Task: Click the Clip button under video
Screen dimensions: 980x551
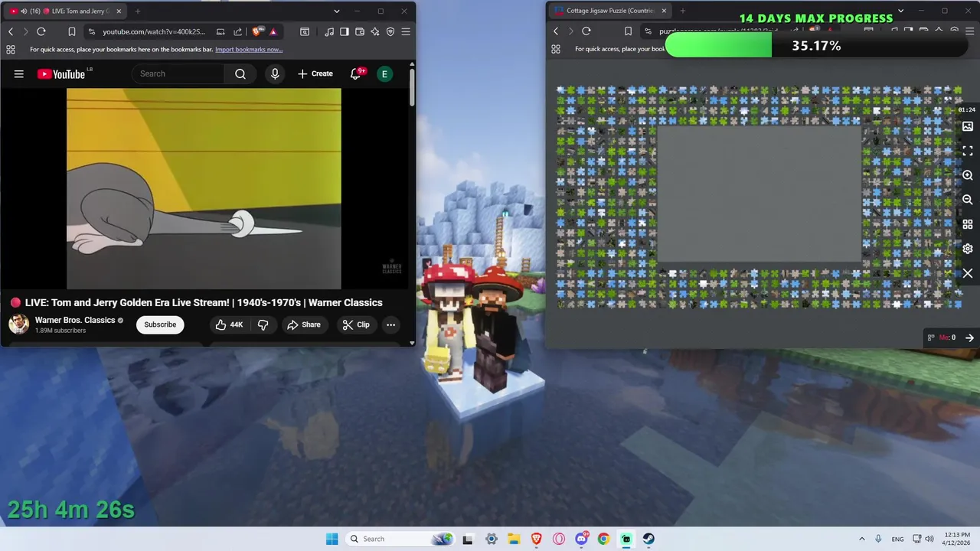Action: point(356,324)
